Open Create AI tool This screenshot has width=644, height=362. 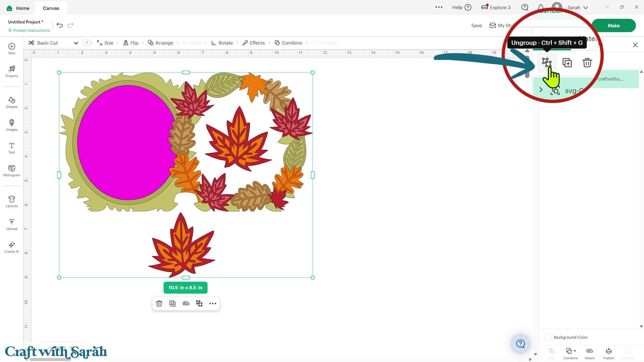[11, 247]
